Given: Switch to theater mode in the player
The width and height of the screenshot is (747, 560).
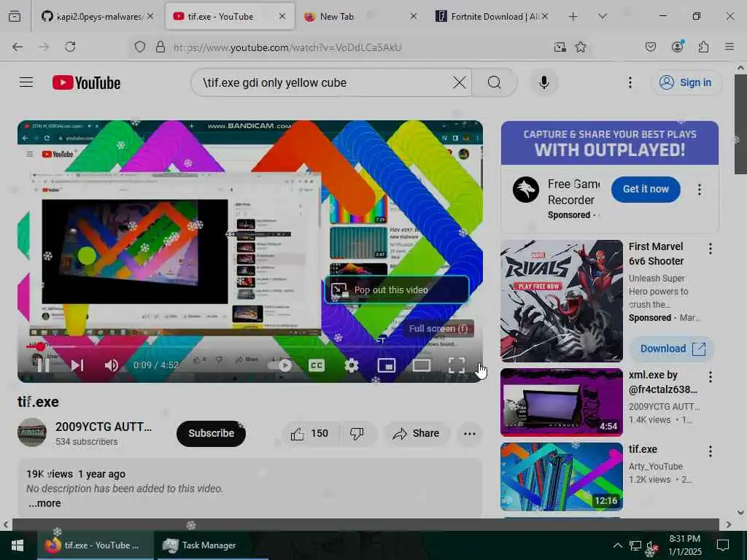Looking at the screenshot, I should click(421, 365).
